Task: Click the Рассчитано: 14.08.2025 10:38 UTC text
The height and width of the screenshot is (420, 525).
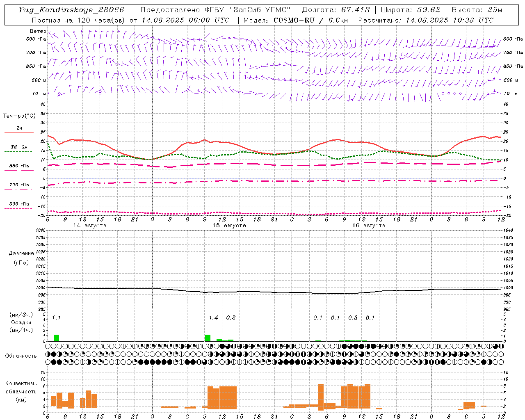Action: tap(426, 20)
